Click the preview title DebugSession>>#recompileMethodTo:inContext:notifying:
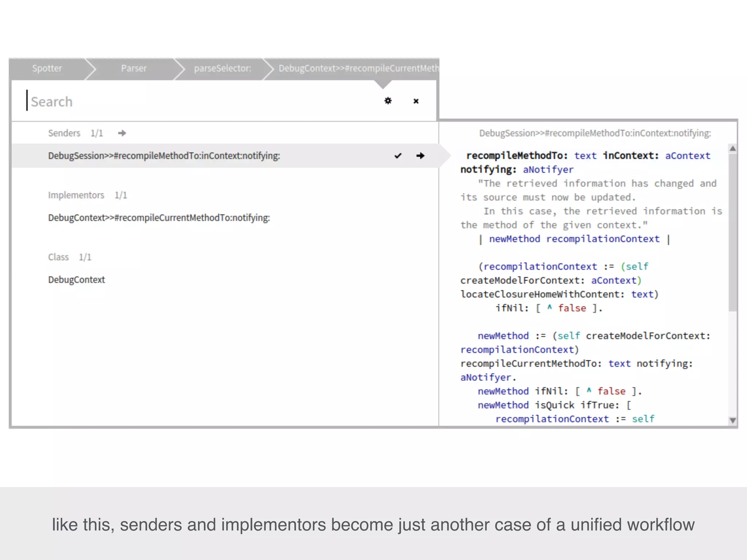The width and height of the screenshot is (747, 560). [x=595, y=133]
